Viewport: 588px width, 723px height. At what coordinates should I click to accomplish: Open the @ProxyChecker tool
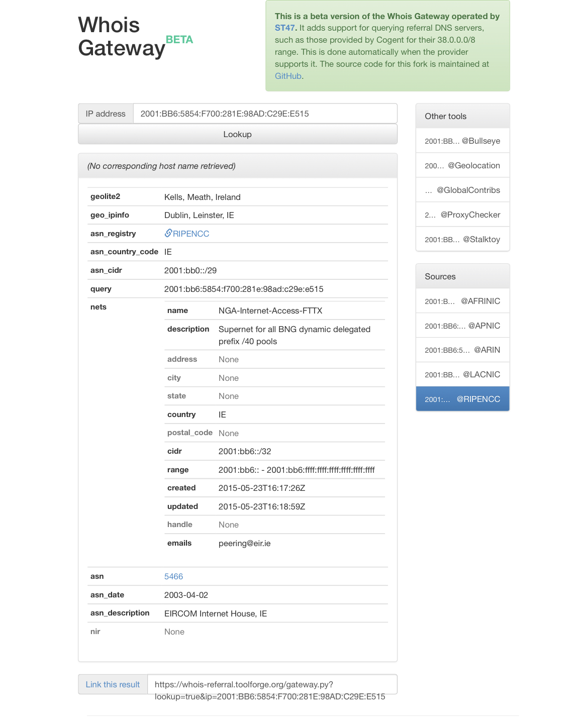463,215
